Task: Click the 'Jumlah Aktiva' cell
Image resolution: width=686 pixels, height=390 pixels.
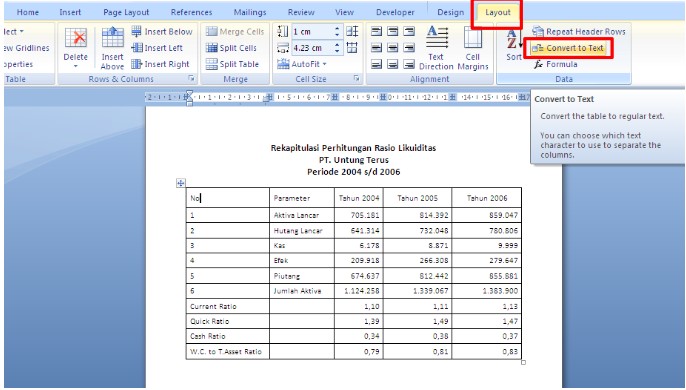Action: (302, 291)
